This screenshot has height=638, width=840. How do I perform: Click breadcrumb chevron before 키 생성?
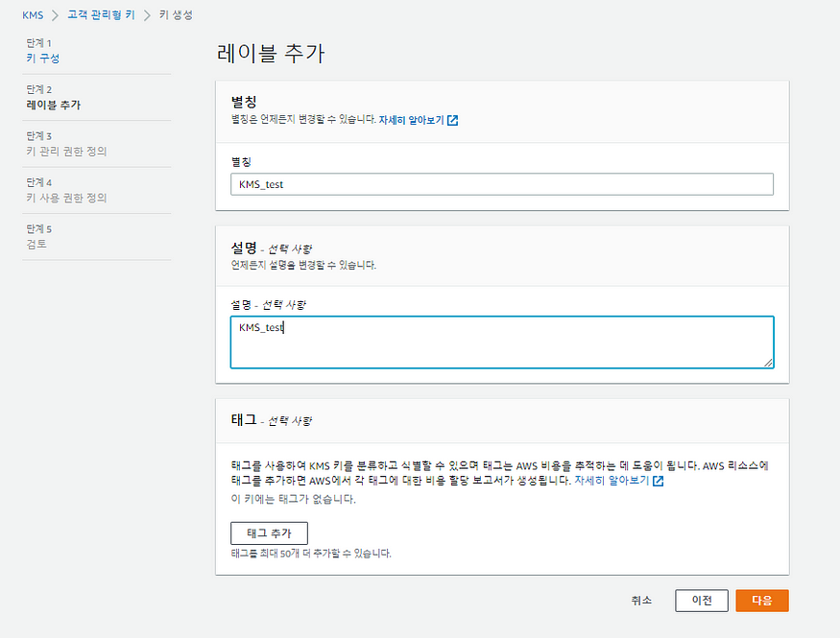pos(147,15)
